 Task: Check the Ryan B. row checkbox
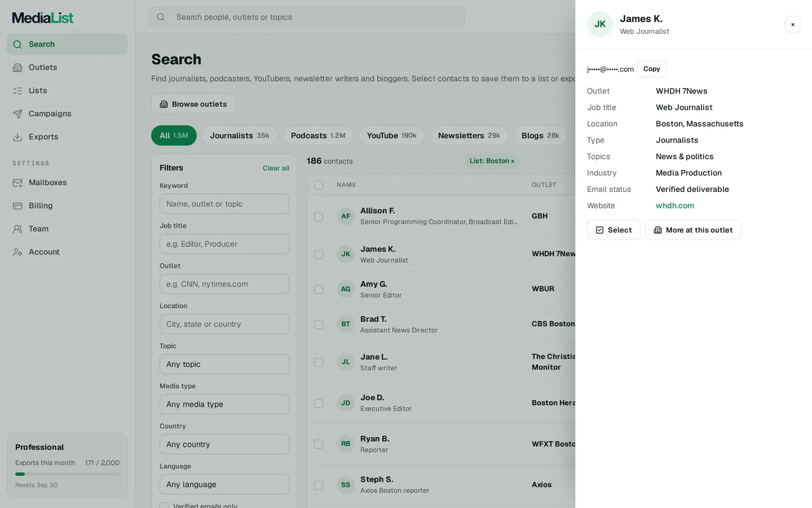pyautogui.click(x=319, y=444)
